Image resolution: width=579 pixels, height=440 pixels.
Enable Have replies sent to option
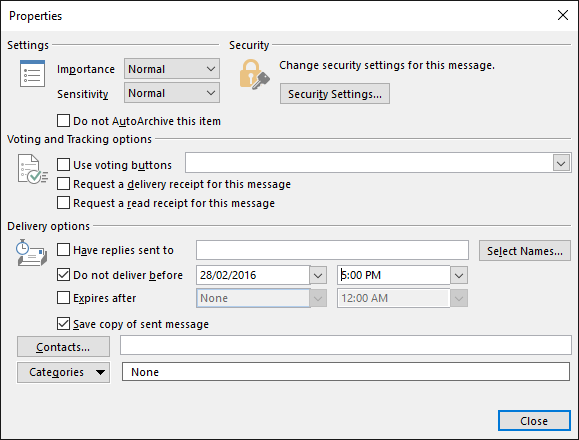coord(63,250)
